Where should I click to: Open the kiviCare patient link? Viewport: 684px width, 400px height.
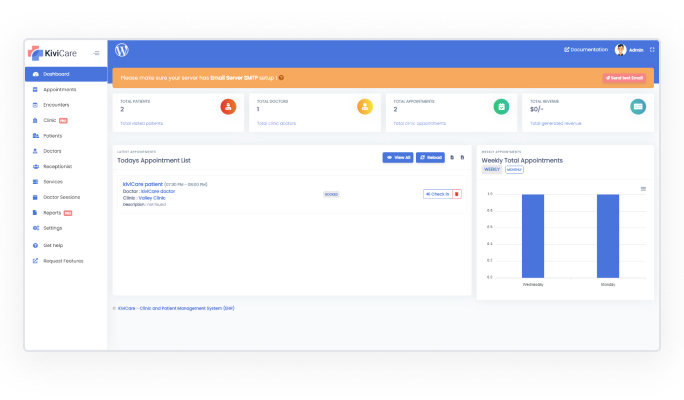(143, 185)
